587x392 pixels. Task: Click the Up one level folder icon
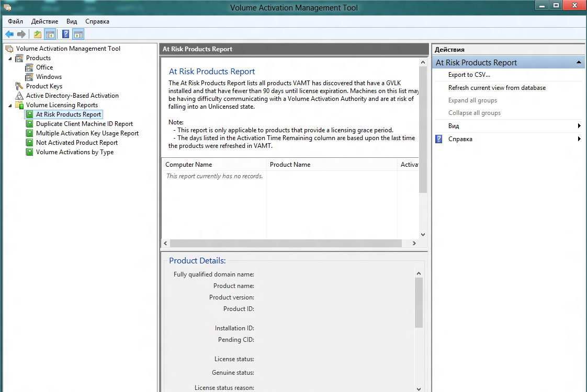38,34
